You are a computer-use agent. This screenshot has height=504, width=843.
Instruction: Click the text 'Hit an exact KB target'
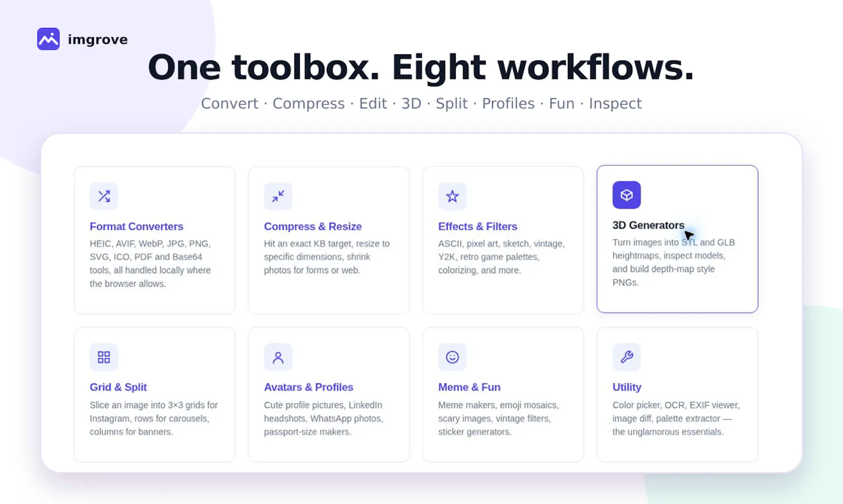pos(327,257)
